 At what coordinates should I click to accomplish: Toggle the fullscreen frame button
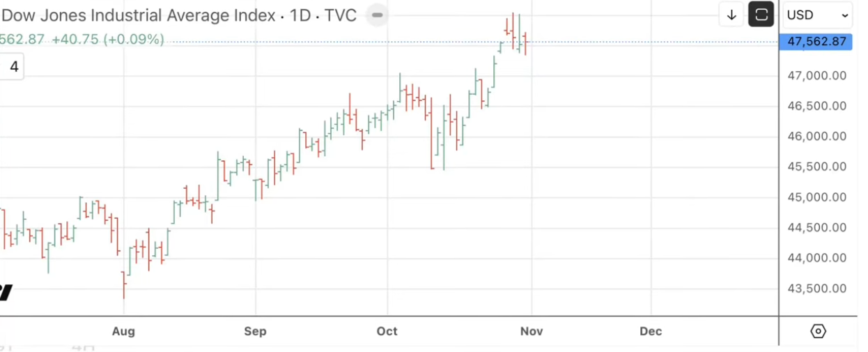pyautogui.click(x=761, y=15)
